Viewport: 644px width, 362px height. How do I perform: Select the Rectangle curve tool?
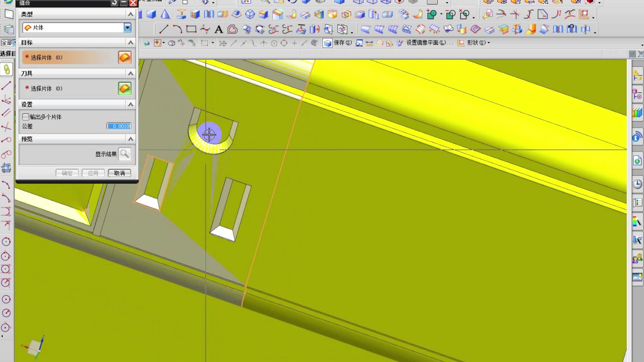pos(191,29)
